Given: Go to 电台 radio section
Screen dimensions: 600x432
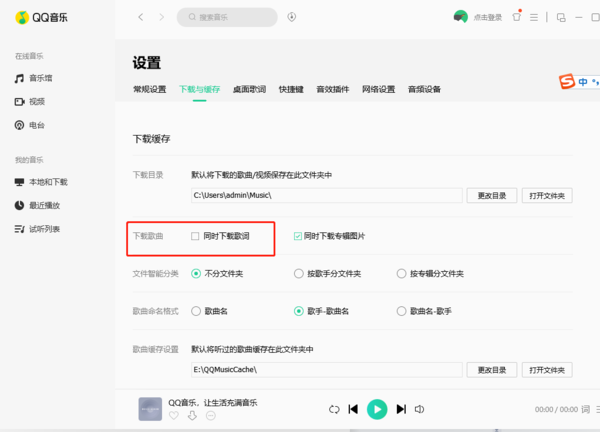Looking at the screenshot, I should (36, 125).
